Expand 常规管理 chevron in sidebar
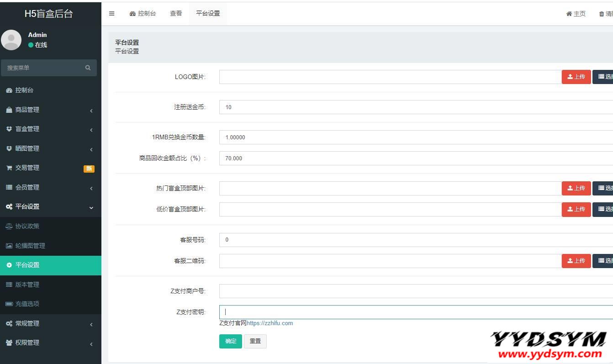 tap(91, 324)
